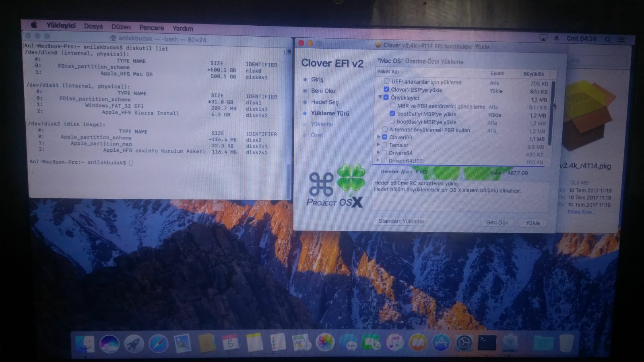Click the Standart Yükleme button
Viewport: 644px width, 362px height.
(401, 221)
